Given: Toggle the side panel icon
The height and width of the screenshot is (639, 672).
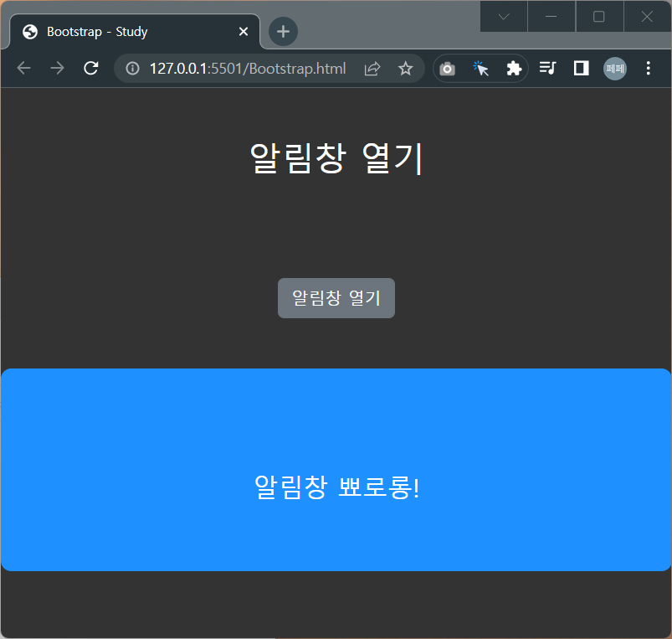Looking at the screenshot, I should click(580, 68).
